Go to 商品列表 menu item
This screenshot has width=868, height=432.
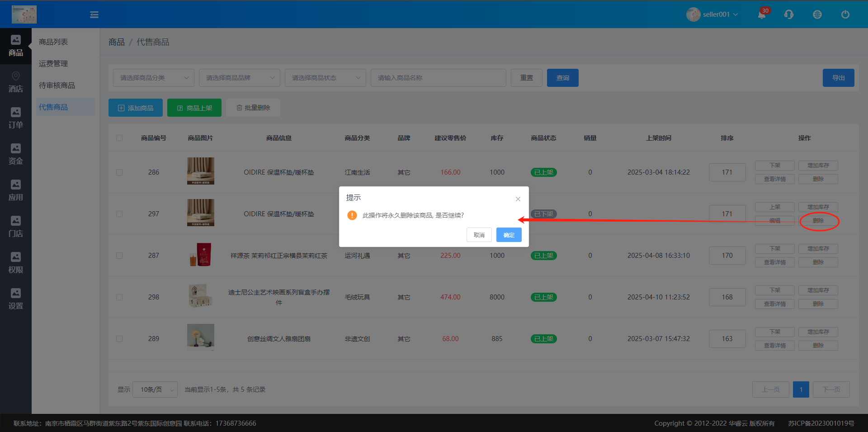pyautogui.click(x=53, y=42)
